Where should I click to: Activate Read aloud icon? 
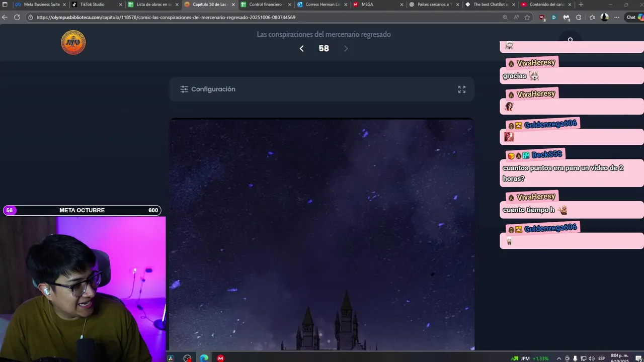[x=516, y=17]
